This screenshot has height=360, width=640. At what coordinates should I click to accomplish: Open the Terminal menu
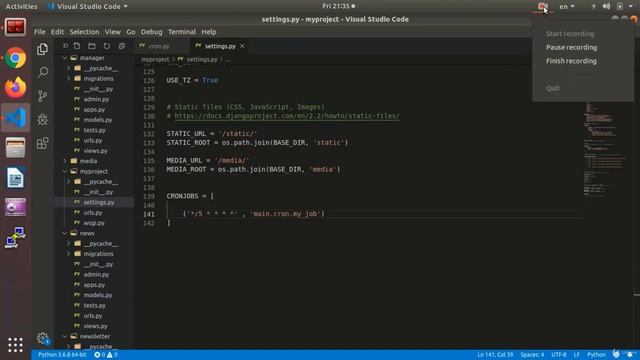[182, 32]
